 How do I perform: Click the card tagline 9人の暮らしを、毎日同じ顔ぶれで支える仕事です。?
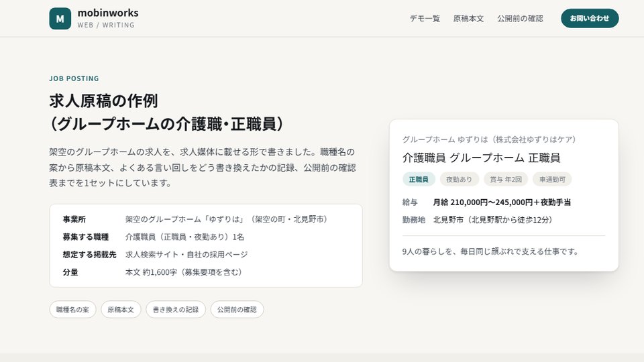click(x=490, y=251)
